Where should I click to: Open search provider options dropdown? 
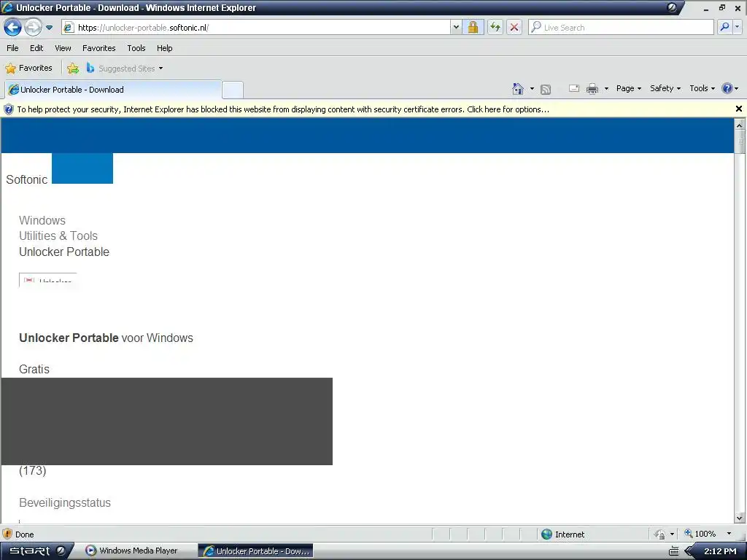[738, 27]
